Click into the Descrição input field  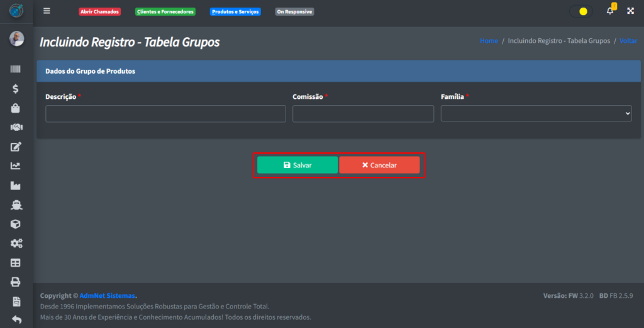(165, 114)
